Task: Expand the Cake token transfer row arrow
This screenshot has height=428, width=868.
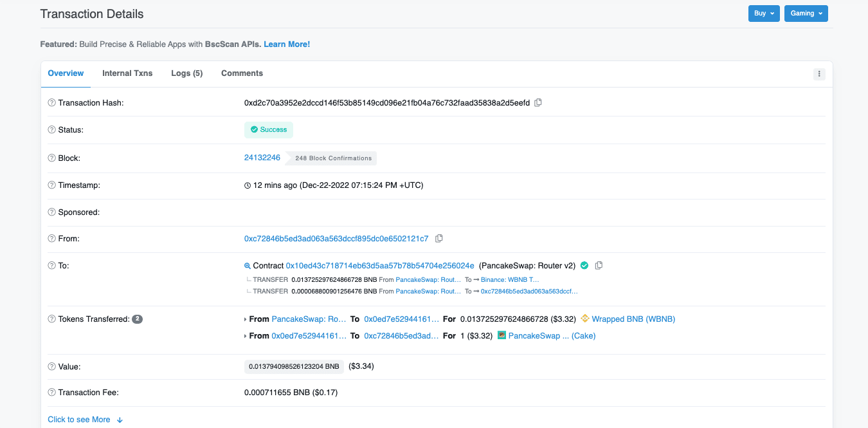Action: (246, 336)
